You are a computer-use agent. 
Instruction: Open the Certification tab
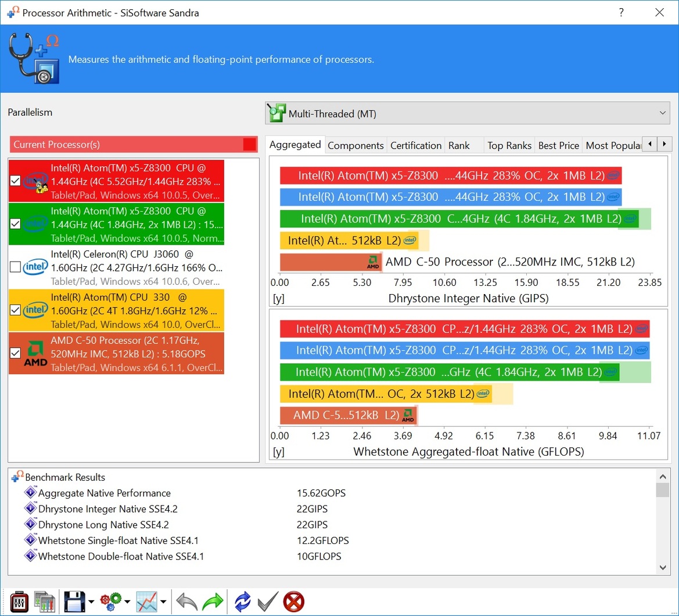[416, 145]
